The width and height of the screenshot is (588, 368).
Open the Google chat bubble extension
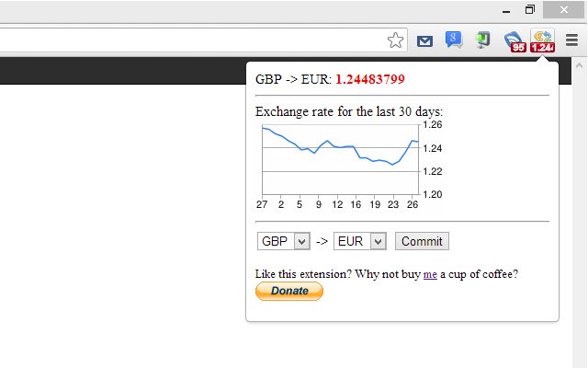pyautogui.click(x=454, y=40)
